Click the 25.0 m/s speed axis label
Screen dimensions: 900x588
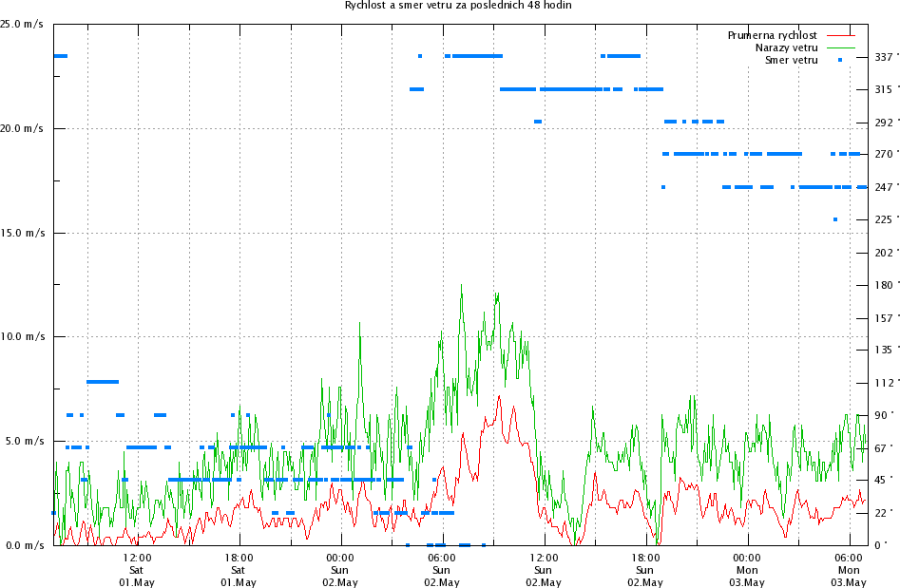[x=23, y=24]
